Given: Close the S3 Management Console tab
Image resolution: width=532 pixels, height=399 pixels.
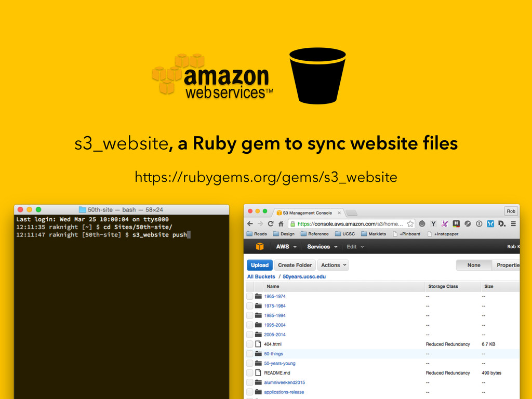Looking at the screenshot, I should pos(339,212).
